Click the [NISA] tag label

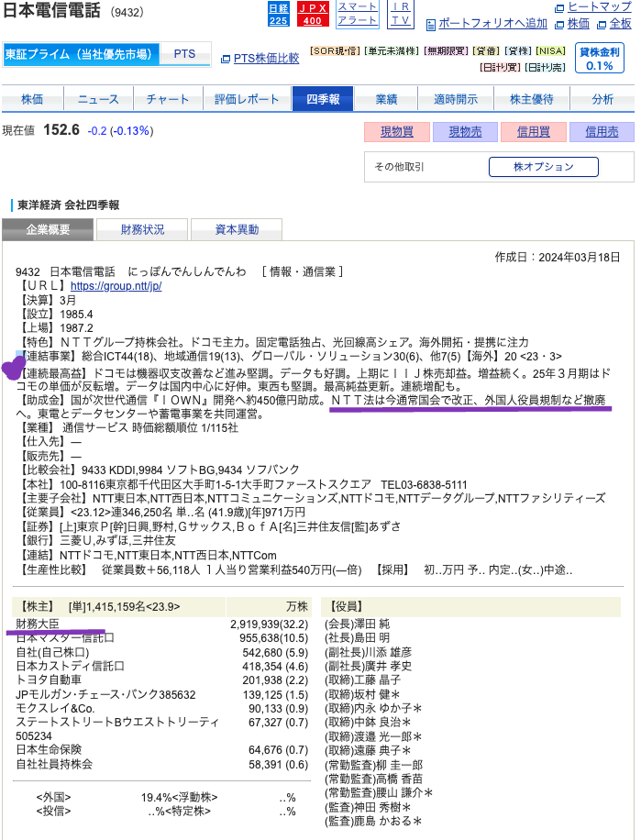(551, 50)
